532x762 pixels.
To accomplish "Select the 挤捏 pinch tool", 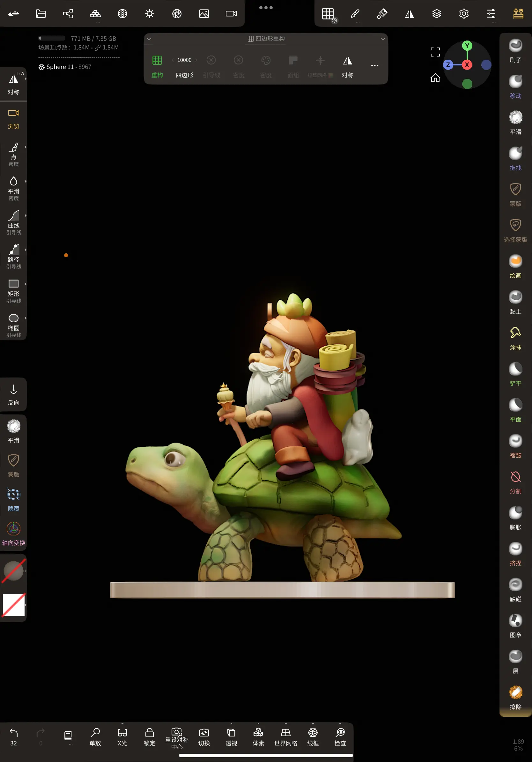I will pos(515,554).
